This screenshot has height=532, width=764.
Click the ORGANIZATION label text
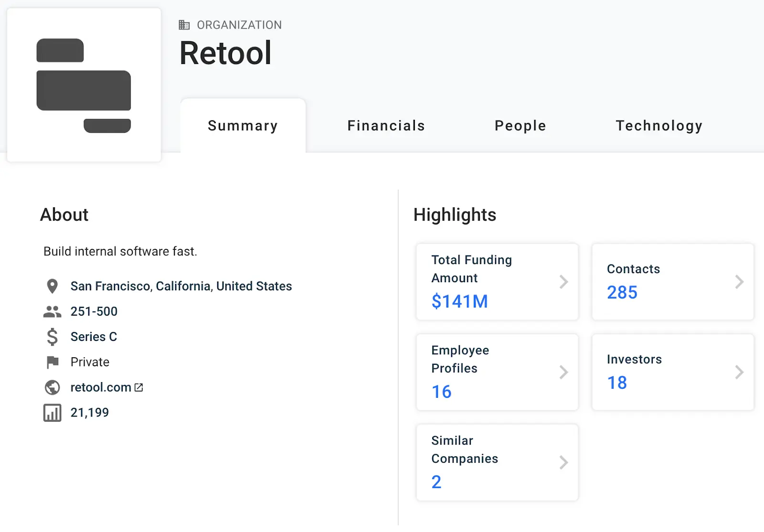pos(239,25)
